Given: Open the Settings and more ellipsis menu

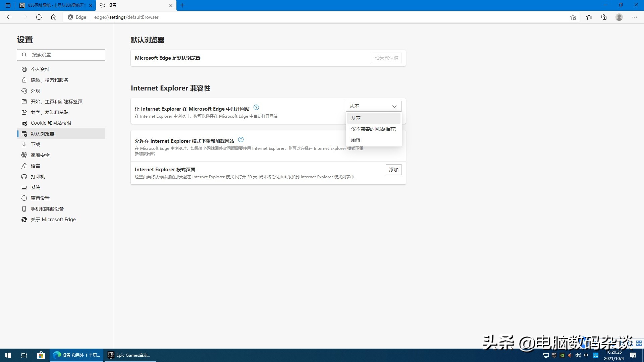Looking at the screenshot, I should [634, 17].
